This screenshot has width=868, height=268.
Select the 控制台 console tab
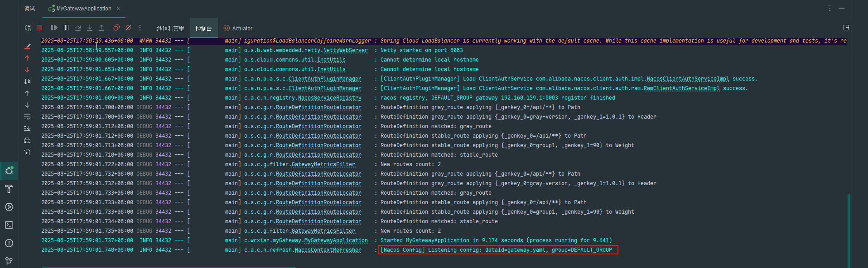coord(203,29)
